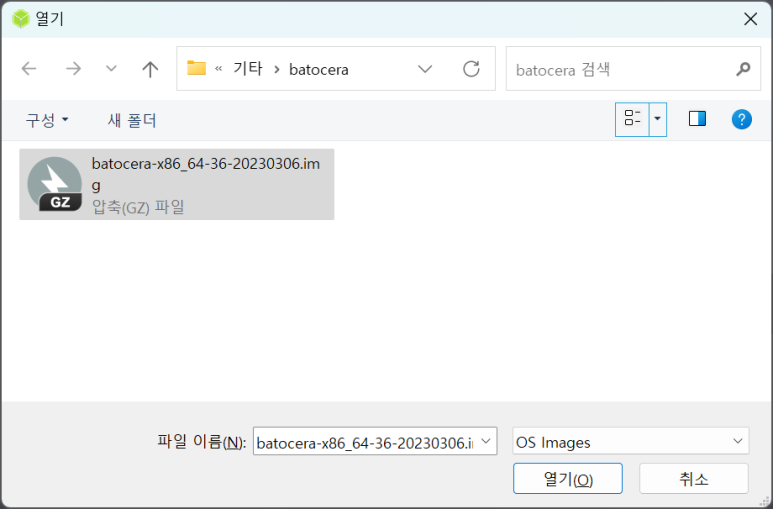Screen dimensions: 773x509
Task: Click the 열기(O) open button
Action: (x=567, y=478)
